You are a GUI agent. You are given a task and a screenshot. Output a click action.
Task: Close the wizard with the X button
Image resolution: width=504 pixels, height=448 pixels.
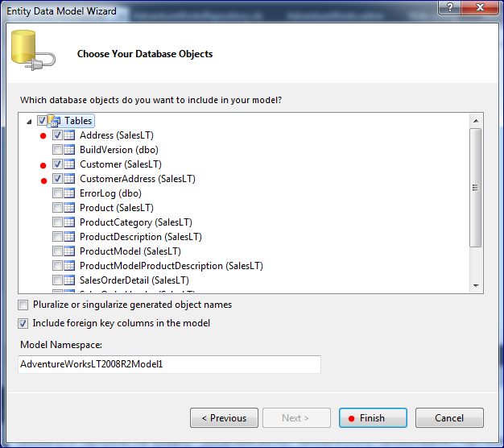coord(480,7)
